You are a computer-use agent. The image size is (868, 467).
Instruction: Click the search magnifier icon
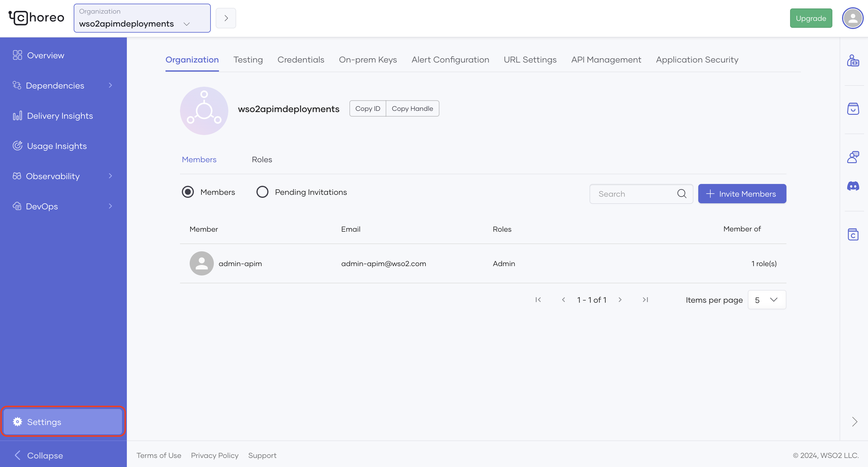[681, 194]
